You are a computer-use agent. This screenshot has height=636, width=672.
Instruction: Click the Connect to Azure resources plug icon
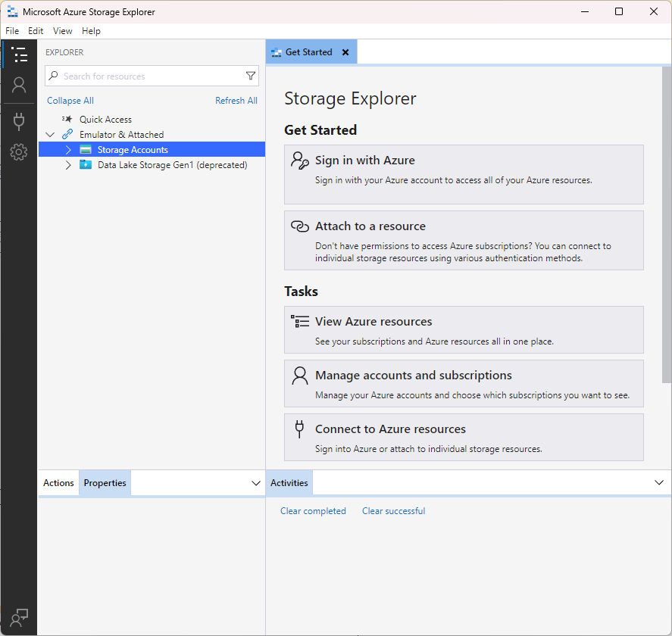(299, 429)
